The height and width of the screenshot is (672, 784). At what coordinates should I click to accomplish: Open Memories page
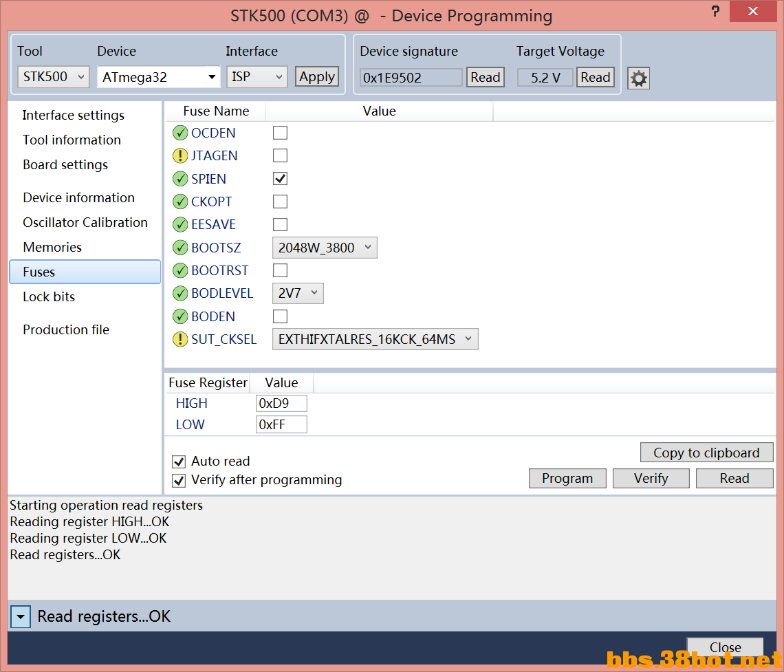coord(52,248)
